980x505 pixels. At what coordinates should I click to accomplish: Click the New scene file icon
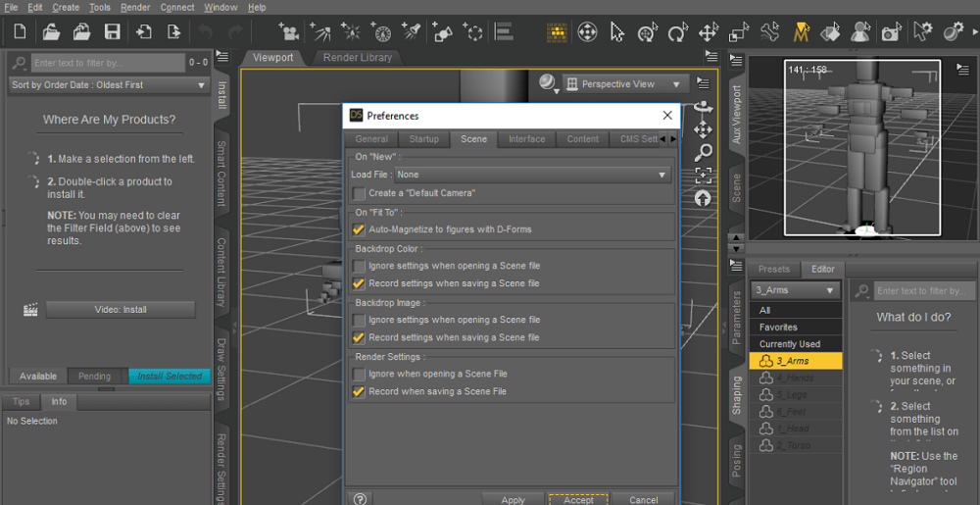point(20,32)
